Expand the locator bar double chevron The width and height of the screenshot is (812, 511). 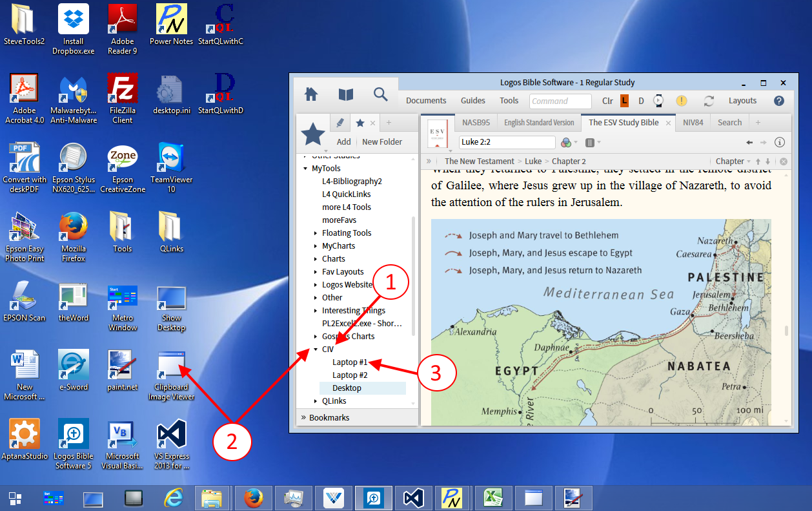coord(429,162)
